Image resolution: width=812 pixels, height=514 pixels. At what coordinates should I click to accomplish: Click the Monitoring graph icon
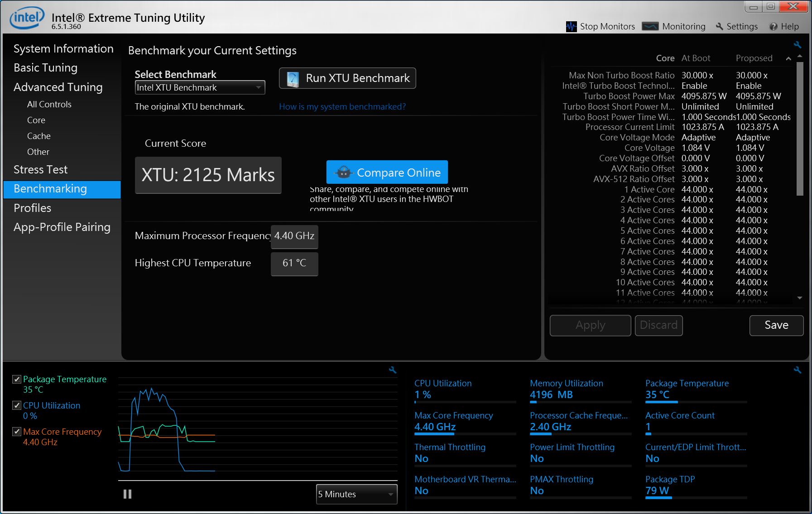coord(650,26)
